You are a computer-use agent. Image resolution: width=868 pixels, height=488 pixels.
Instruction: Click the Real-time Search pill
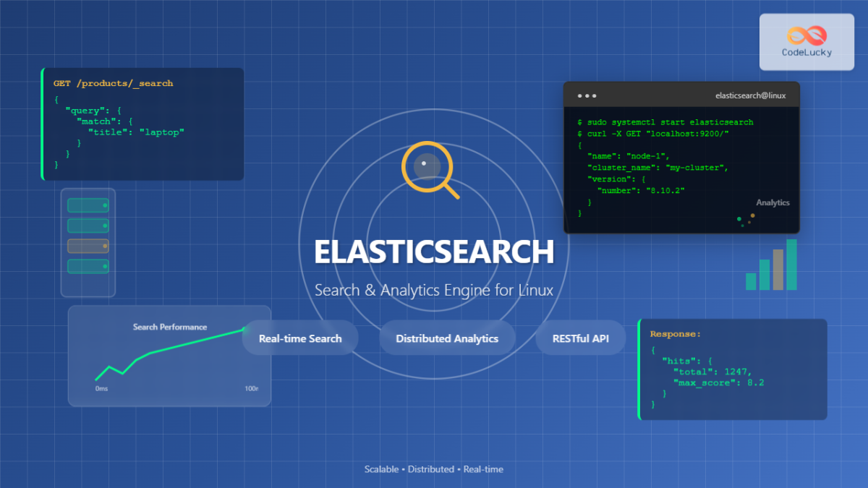pyautogui.click(x=300, y=338)
